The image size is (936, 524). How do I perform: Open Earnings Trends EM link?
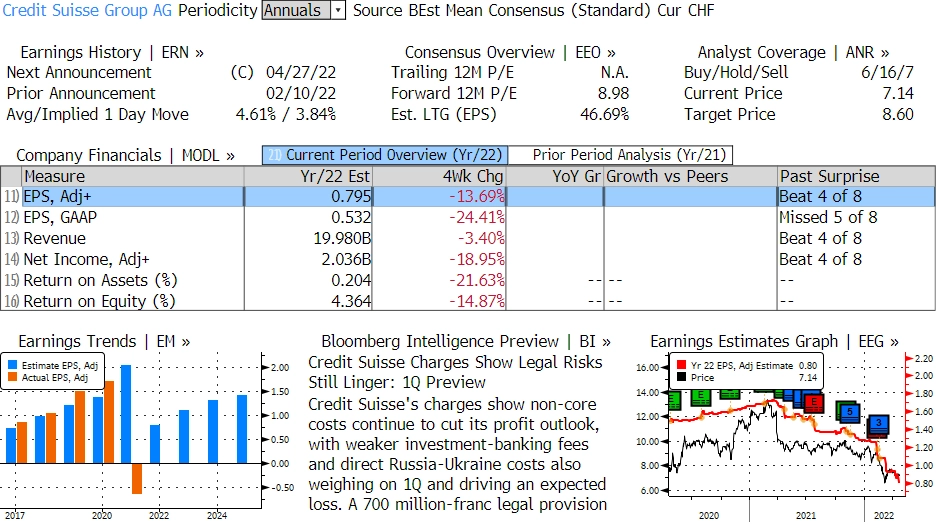(x=104, y=341)
